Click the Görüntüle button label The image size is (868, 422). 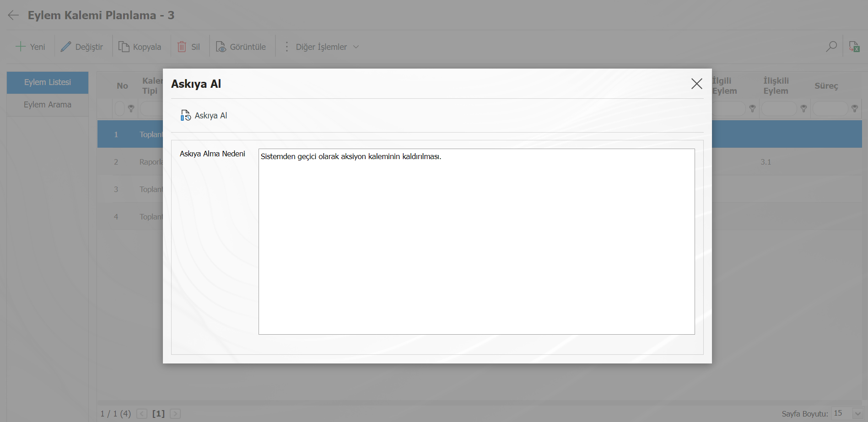(x=248, y=47)
